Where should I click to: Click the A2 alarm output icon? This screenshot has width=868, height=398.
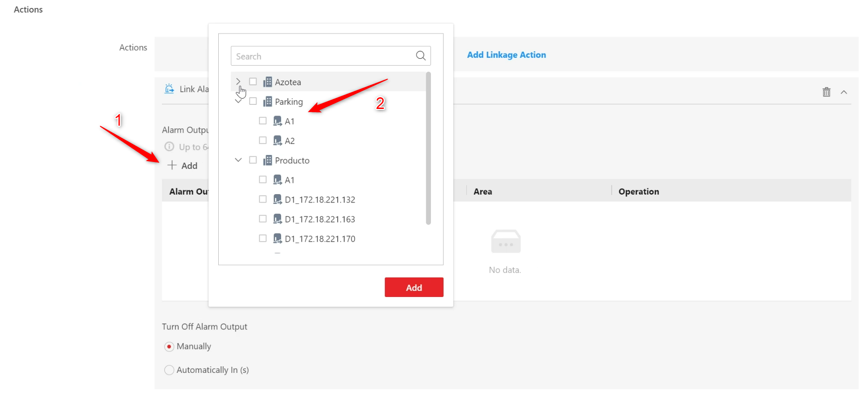point(277,141)
